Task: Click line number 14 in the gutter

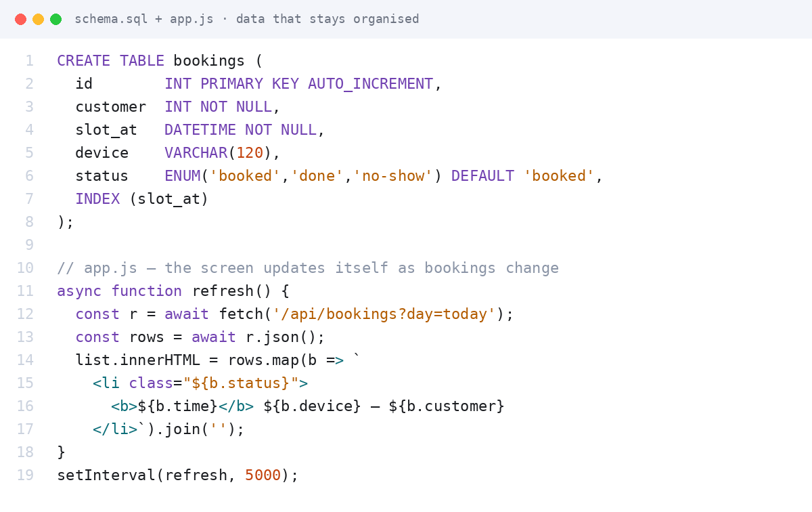Action: pos(25,360)
